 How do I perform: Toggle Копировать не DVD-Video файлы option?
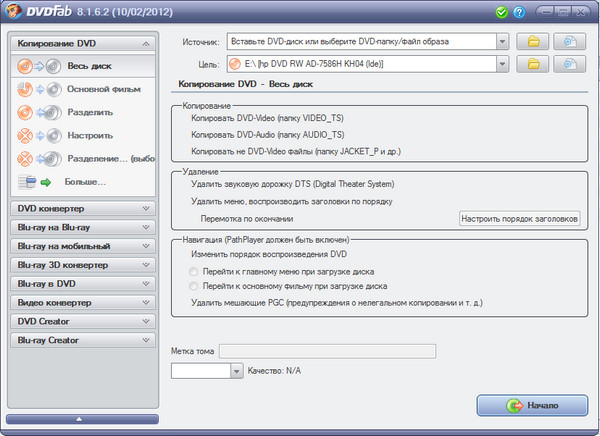(x=296, y=152)
